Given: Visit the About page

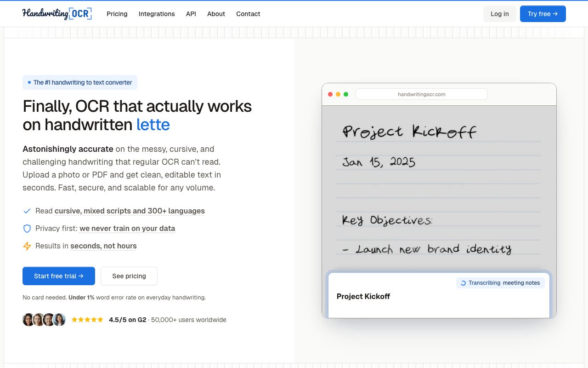Looking at the screenshot, I should pyautogui.click(x=216, y=14).
